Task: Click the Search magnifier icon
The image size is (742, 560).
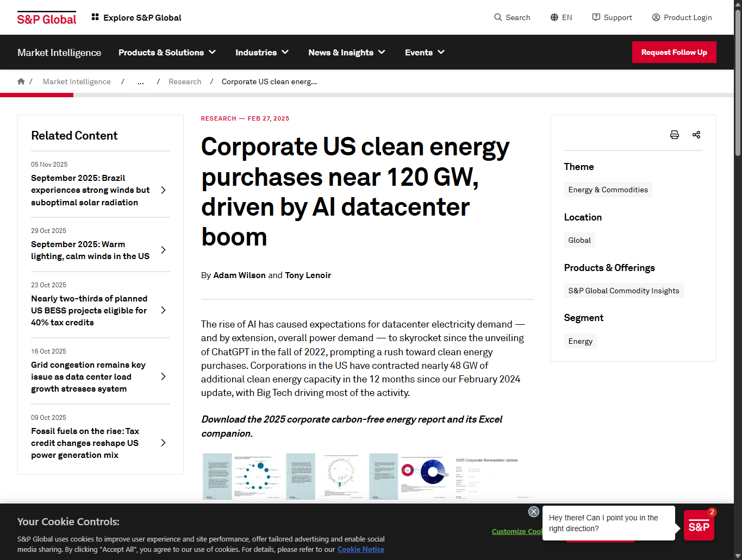Action: point(498,17)
